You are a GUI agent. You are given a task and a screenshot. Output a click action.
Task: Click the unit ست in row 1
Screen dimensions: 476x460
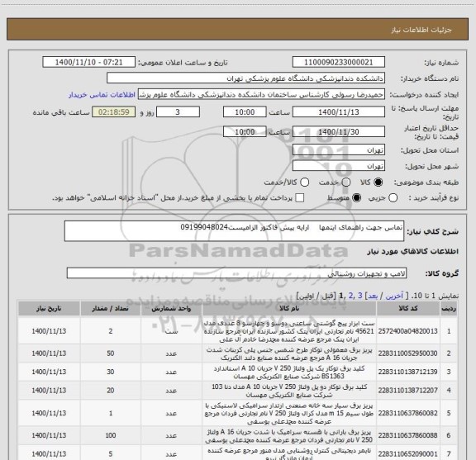coord(171,331)
